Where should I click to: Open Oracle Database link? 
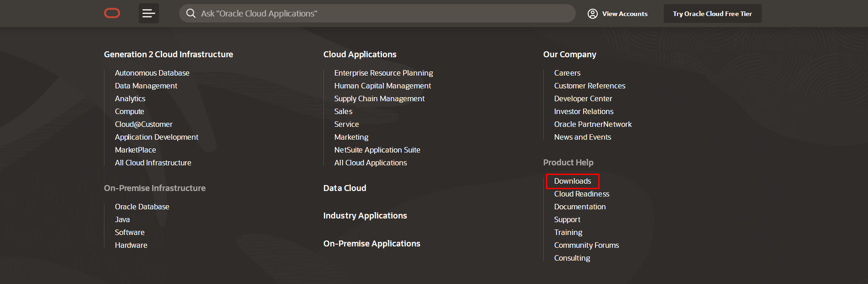142,207
